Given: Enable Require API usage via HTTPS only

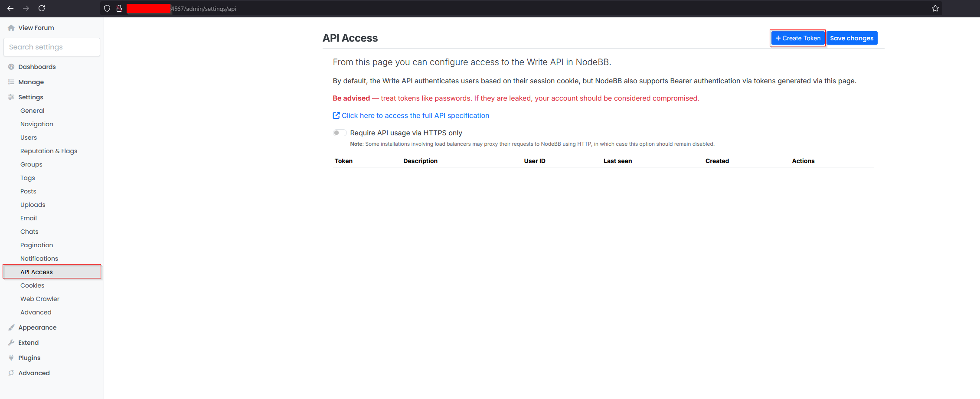Looking at the screenshot, I should (x=340, y=133).
